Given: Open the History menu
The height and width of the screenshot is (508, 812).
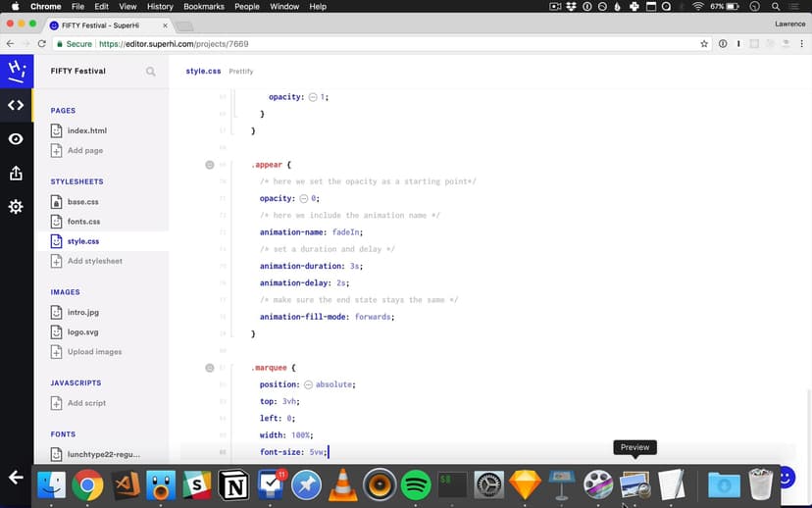Looking at the screenshot, I should [x=160, y=6].
